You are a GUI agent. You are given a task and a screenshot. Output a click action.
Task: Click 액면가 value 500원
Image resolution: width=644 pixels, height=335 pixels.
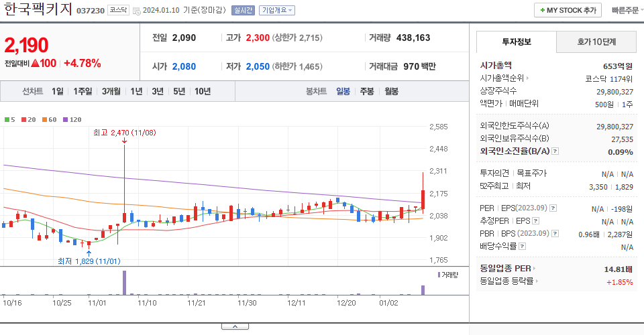pyautogui.click(x=604, y=105)
